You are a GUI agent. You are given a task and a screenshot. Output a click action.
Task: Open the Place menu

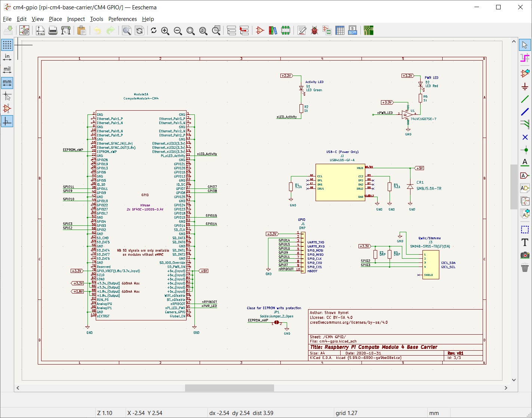55,19
